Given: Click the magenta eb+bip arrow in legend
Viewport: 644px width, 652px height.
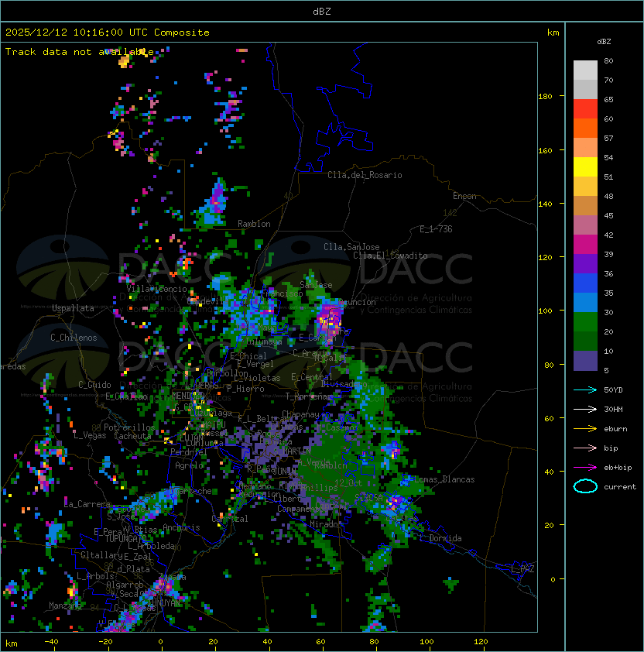Looking at the screenshot, I should (585, 468).
